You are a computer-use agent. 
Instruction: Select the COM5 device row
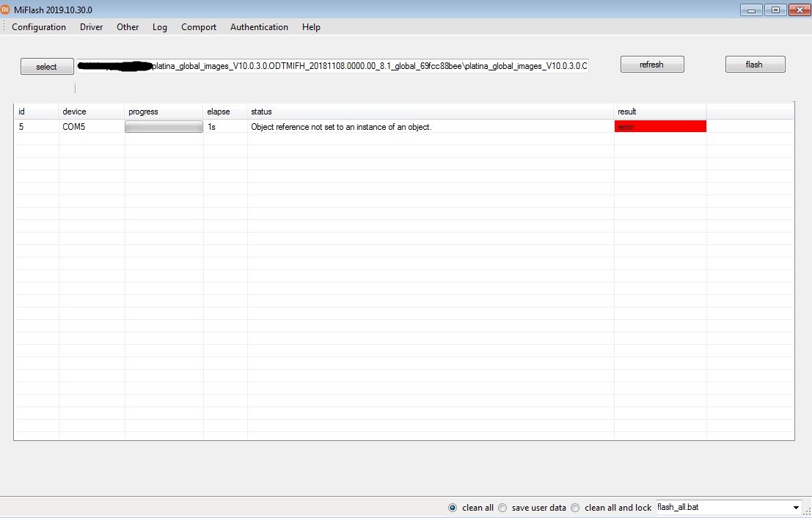pos(74,127)
